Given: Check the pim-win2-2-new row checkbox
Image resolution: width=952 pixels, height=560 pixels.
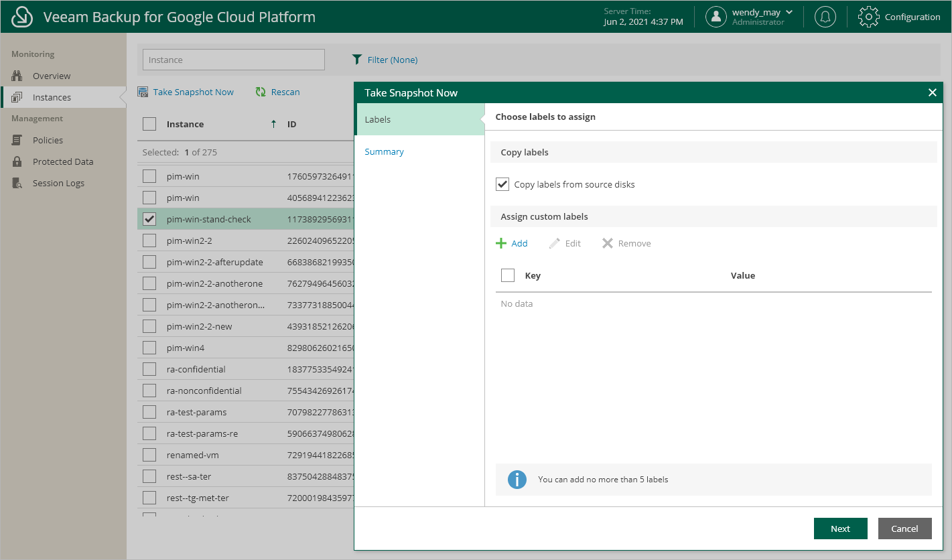Looking at the screenshot, I should click(x=149, y=326).
